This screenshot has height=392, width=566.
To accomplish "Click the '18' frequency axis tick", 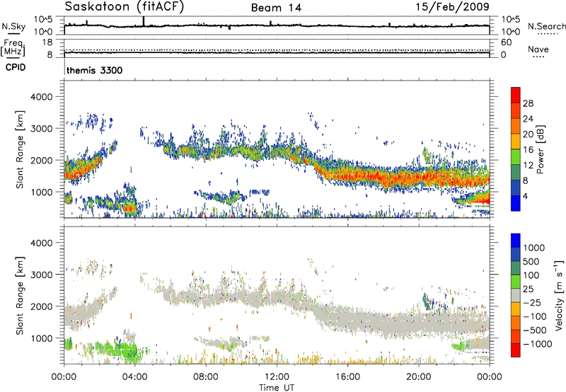I will tap(47, 42).
